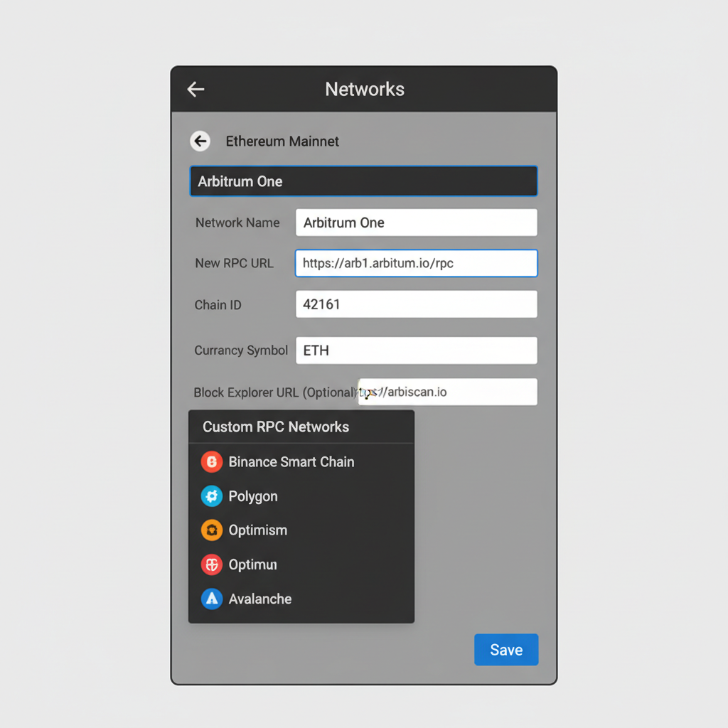This screenshot has width=728, height=728.
Task: Select Polygon from the custom networks list
Action: pyautogui.click(x=253, y=496)
